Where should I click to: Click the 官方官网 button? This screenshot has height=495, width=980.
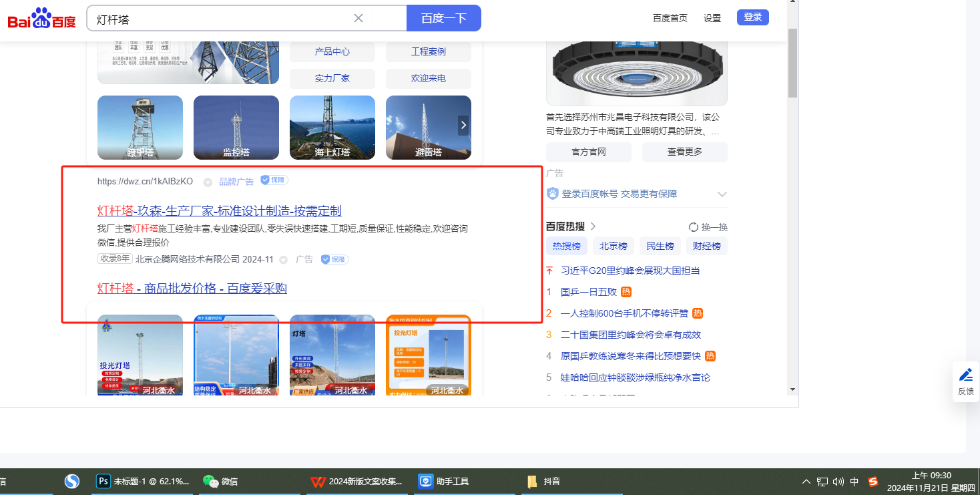coord(589,152)
